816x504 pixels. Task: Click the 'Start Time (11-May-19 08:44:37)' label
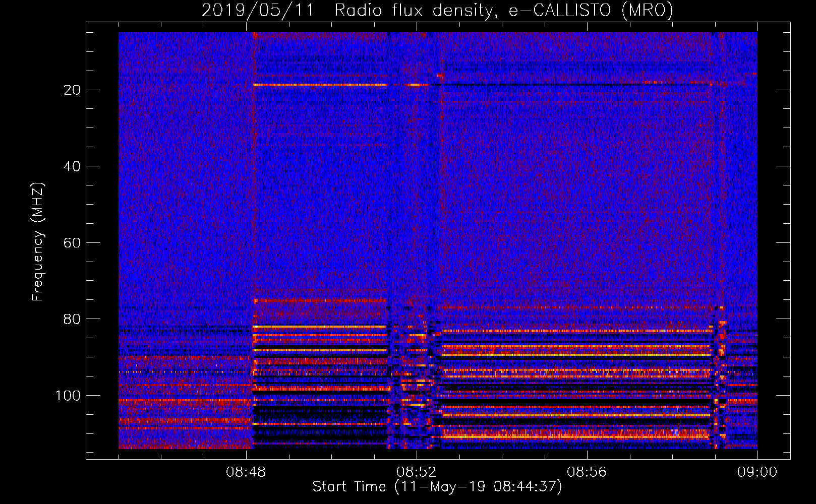coord(437,487)
